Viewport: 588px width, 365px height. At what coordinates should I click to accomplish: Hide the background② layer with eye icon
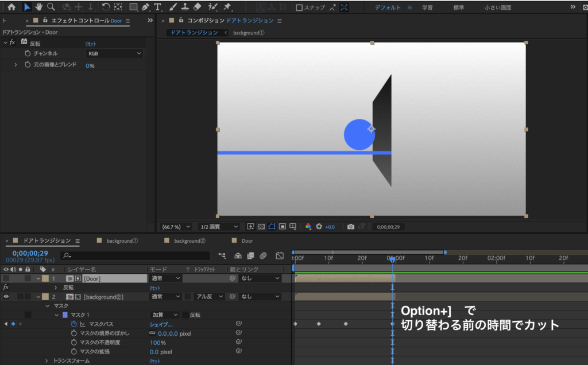(x=6, y=297)
